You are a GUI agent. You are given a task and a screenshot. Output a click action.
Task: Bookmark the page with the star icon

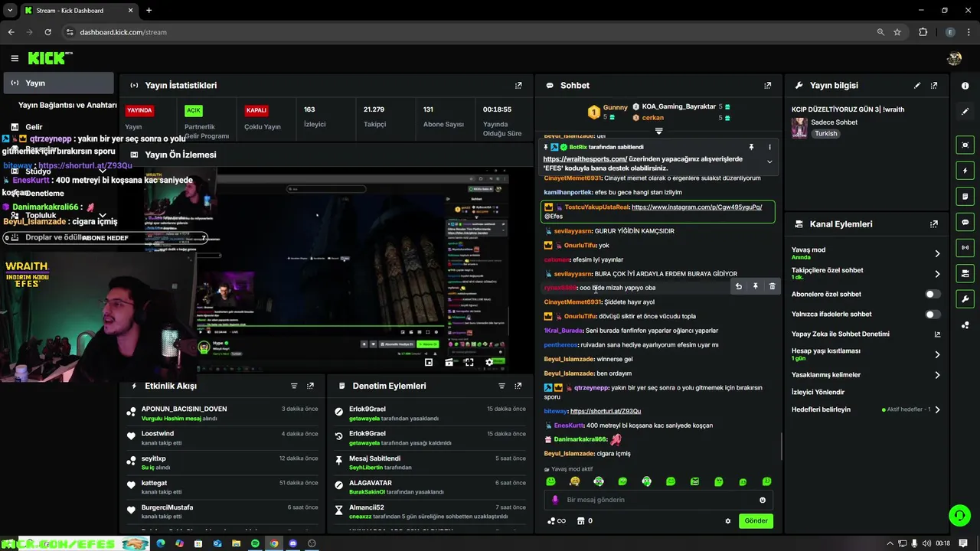pyautogui.click(x=897, y=32)
